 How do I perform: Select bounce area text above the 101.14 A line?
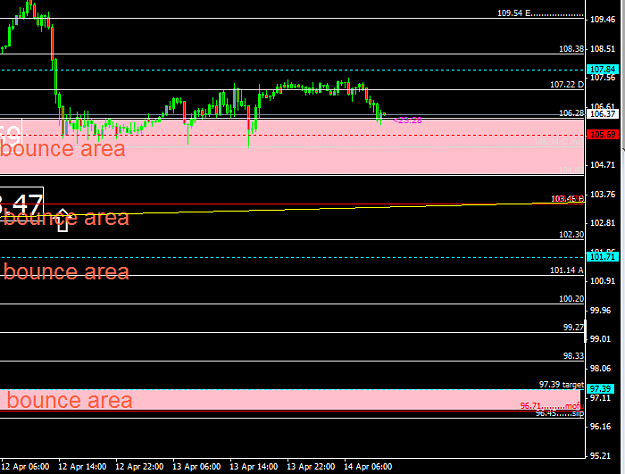pyautogui.click(x=66, y=271)
